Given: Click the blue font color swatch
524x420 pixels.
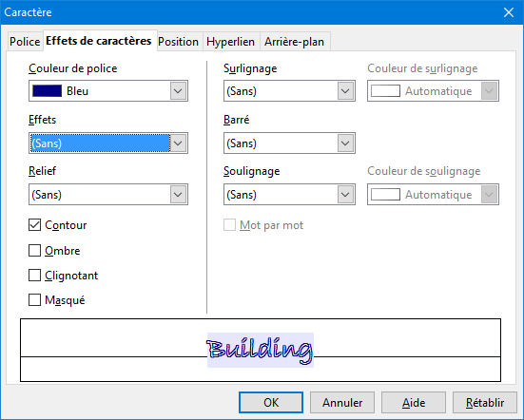Looking at the screenshot, I should pos(48,91).
